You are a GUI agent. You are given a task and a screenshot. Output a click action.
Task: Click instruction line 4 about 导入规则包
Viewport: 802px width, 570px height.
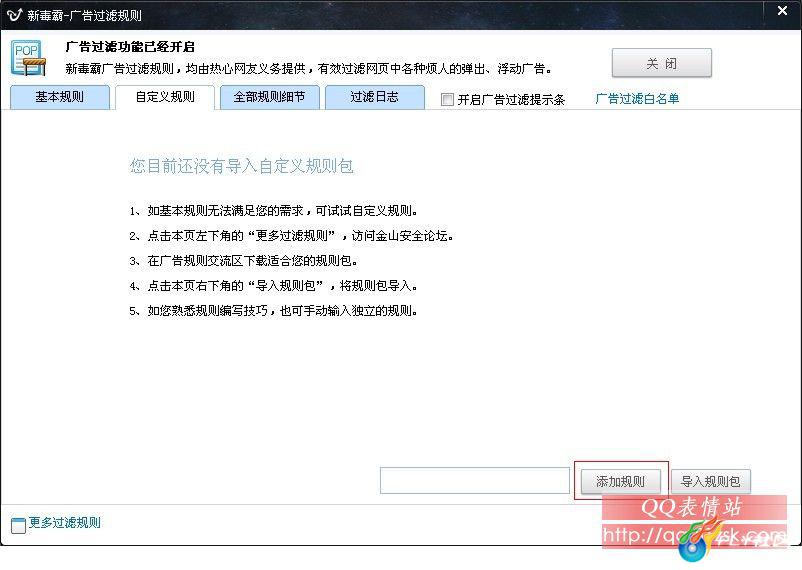click(273, 286)
